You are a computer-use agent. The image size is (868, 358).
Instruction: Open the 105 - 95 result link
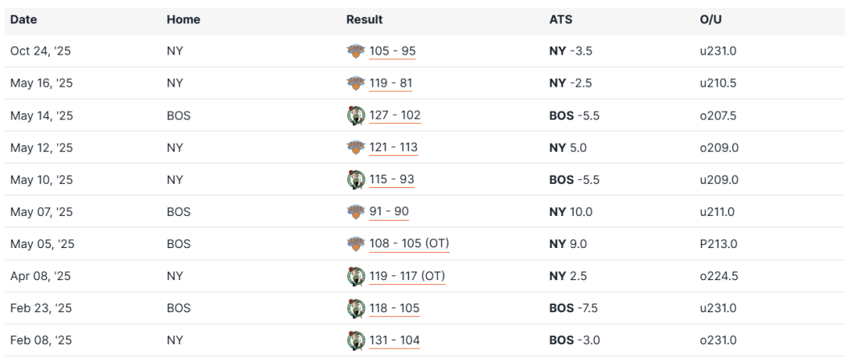point(392,51)
